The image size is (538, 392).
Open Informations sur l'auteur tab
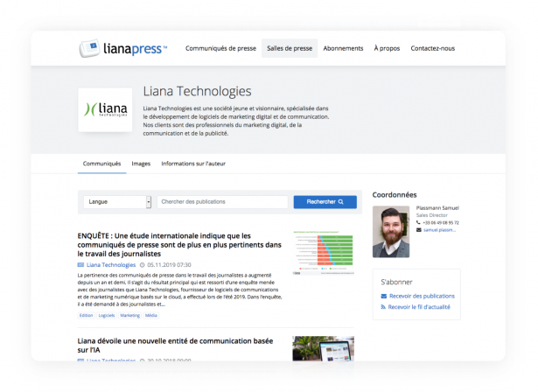(193, 164)
